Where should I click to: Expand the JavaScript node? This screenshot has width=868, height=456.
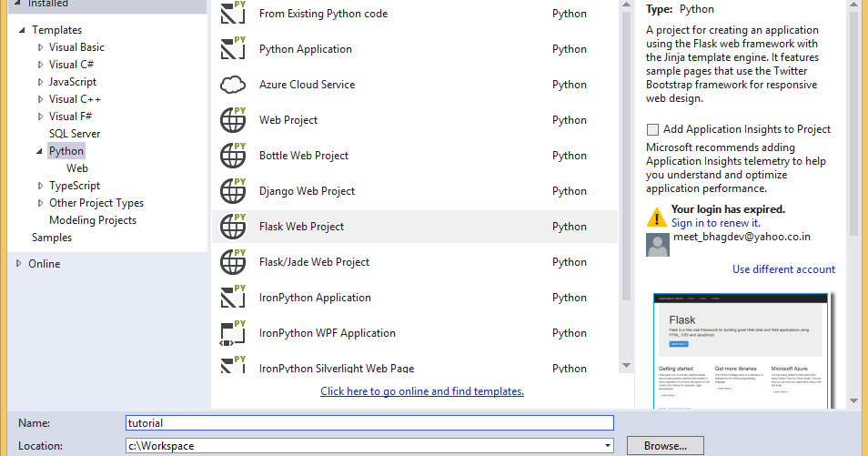click(40, 82)
